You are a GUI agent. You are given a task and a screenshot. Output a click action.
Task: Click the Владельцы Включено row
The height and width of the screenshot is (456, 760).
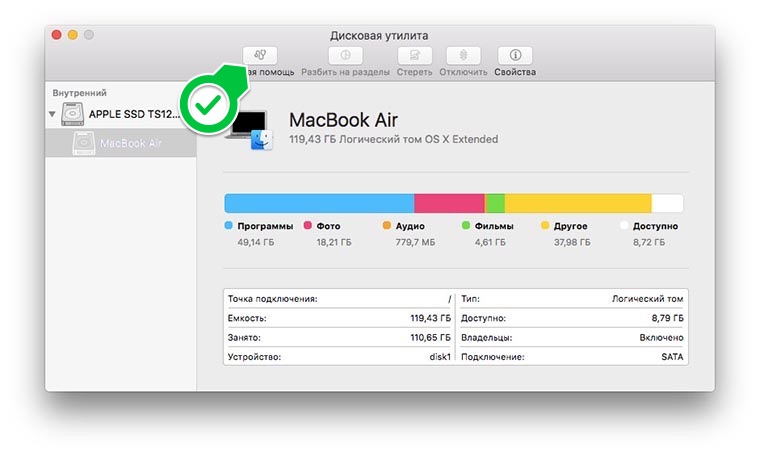point(572,337)
